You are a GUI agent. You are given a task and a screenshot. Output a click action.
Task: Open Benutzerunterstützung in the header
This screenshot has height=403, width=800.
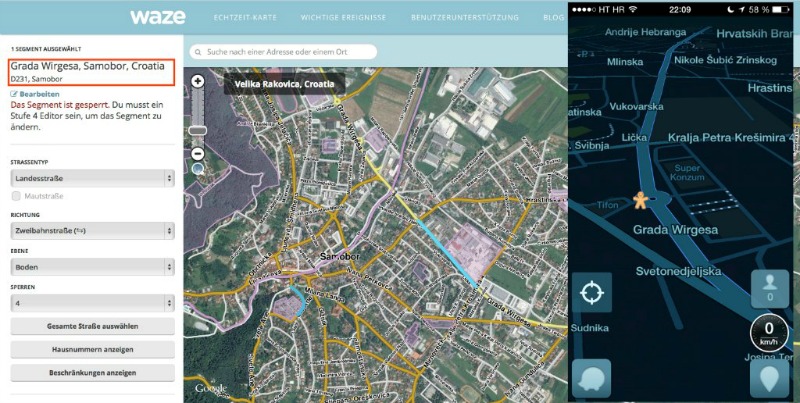465,17
